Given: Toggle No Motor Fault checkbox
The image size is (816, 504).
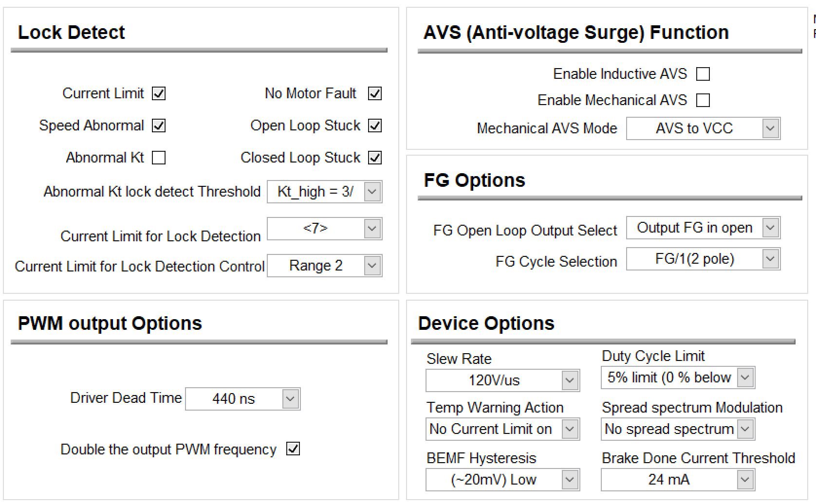Looking at the screenshot, I should (x=375, y=93).
